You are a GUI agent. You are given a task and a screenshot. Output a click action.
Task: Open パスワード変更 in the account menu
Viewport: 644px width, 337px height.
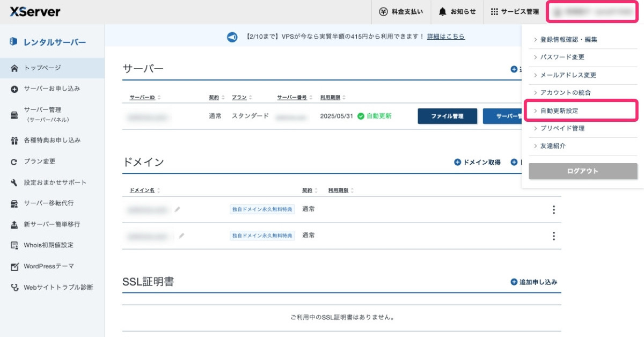tap(562, 57)
